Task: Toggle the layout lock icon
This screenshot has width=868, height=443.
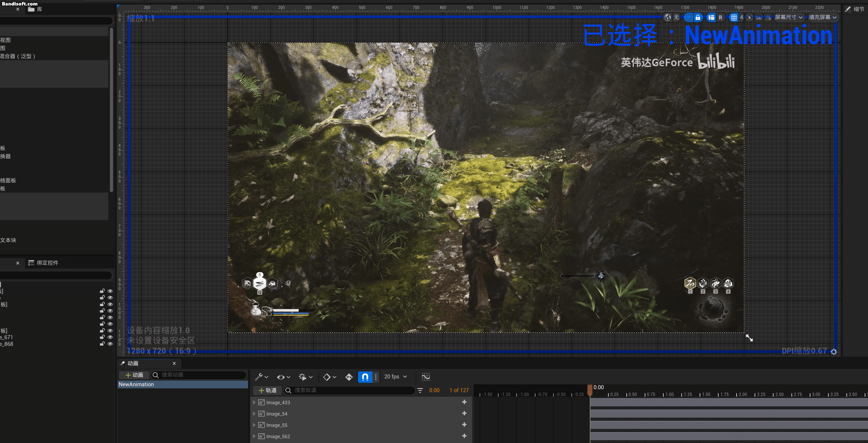Action: point(698,17)
